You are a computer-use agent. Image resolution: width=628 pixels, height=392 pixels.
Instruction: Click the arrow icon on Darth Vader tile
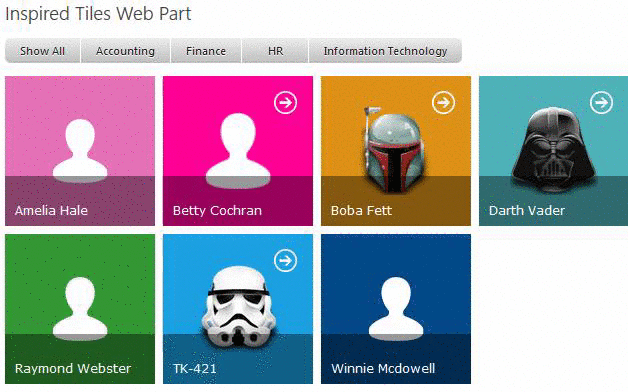point(601,103)
